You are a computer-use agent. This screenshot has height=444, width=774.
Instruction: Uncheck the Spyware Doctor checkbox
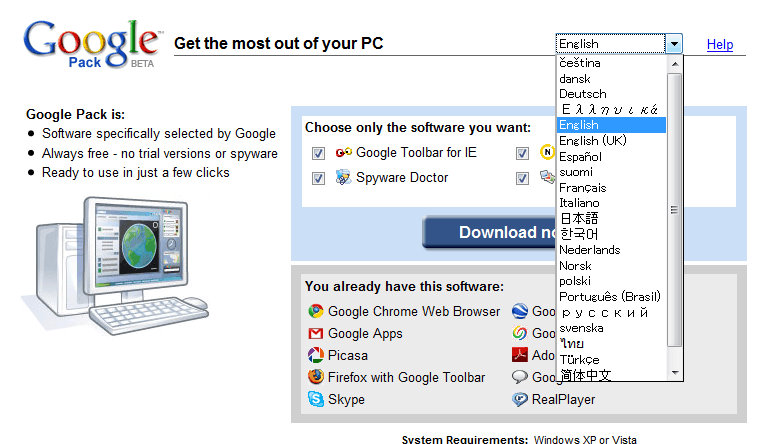[x=318, y=178]
